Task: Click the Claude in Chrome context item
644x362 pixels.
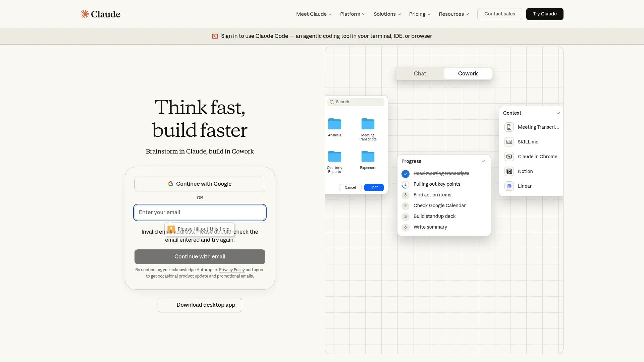Action: pos(509,156)
